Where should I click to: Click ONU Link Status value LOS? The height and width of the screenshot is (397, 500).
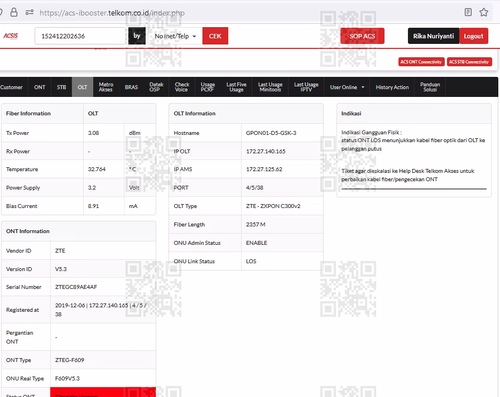251,261
